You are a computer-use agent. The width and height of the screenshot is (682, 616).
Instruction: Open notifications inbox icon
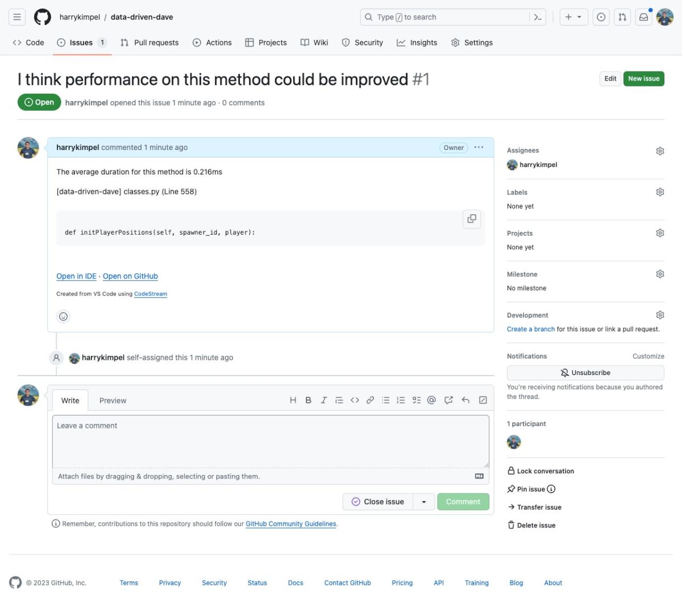643,17
